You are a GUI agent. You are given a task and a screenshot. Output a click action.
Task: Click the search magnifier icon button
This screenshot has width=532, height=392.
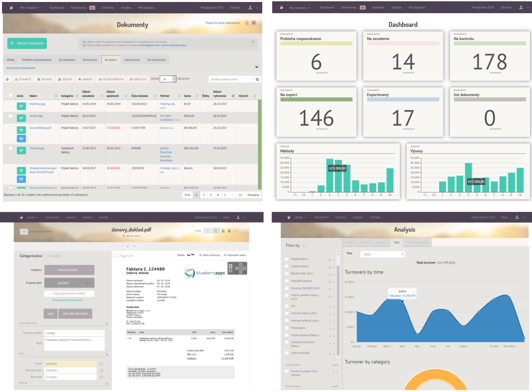click(x=257, y=79)
